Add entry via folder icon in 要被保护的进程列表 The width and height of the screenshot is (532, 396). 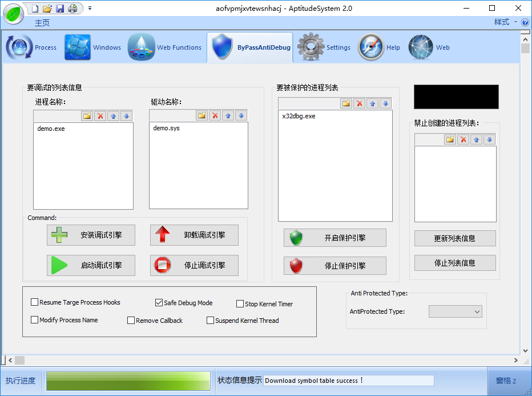(346, 103)
